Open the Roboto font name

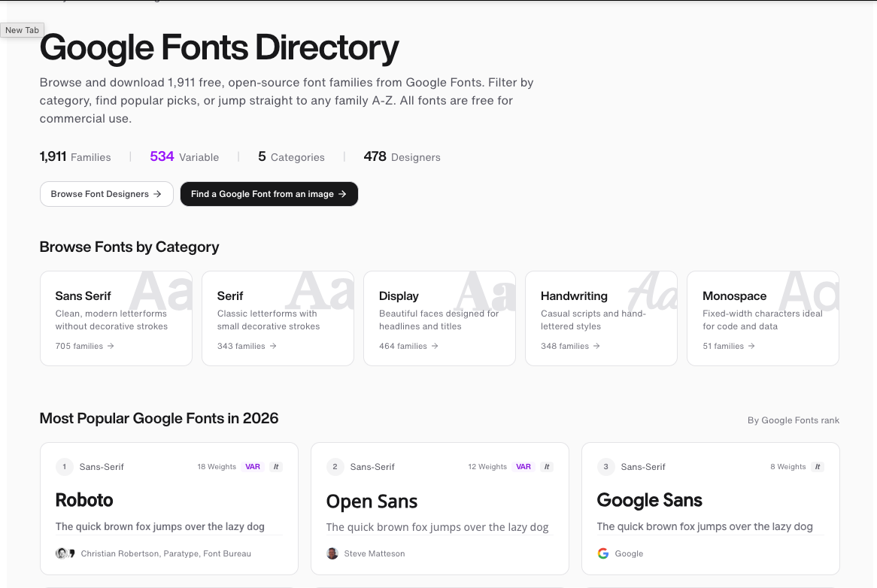click(x=84, y=500)
